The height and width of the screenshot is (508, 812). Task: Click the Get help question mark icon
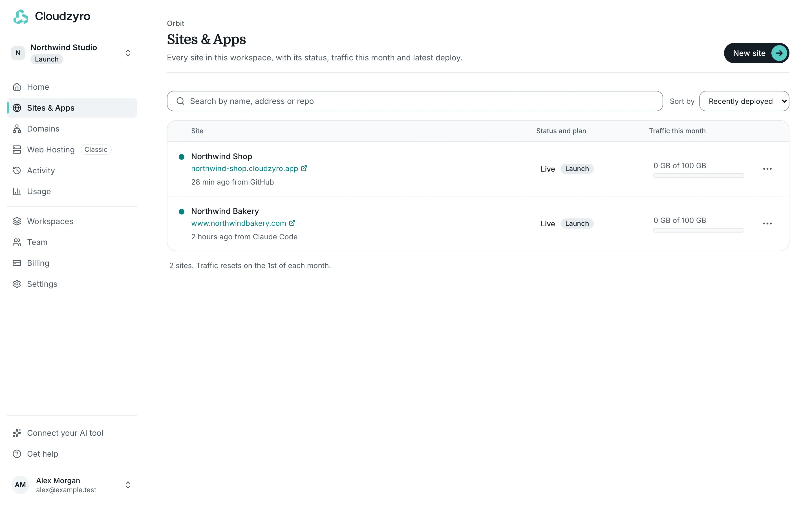(17, 454)
